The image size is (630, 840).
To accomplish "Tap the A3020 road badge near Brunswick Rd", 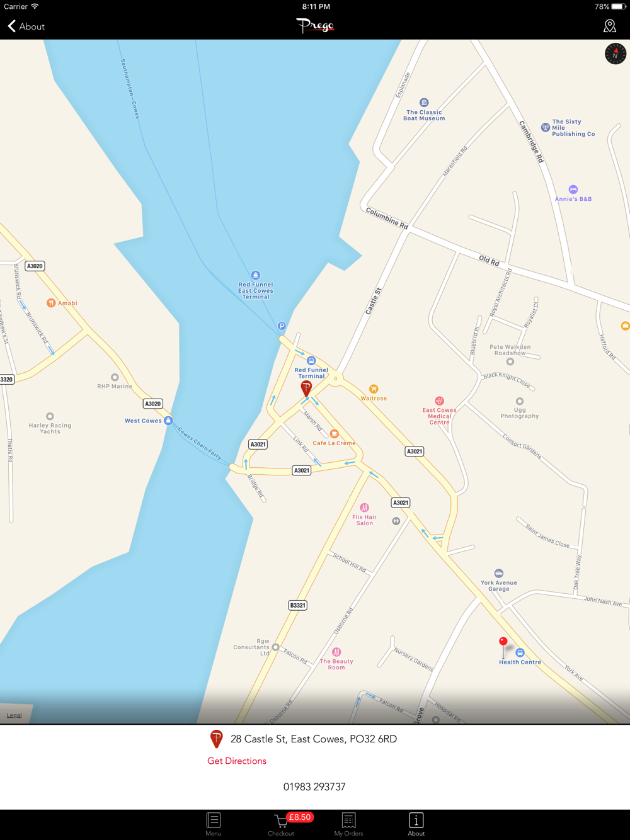I will point(35,266).
